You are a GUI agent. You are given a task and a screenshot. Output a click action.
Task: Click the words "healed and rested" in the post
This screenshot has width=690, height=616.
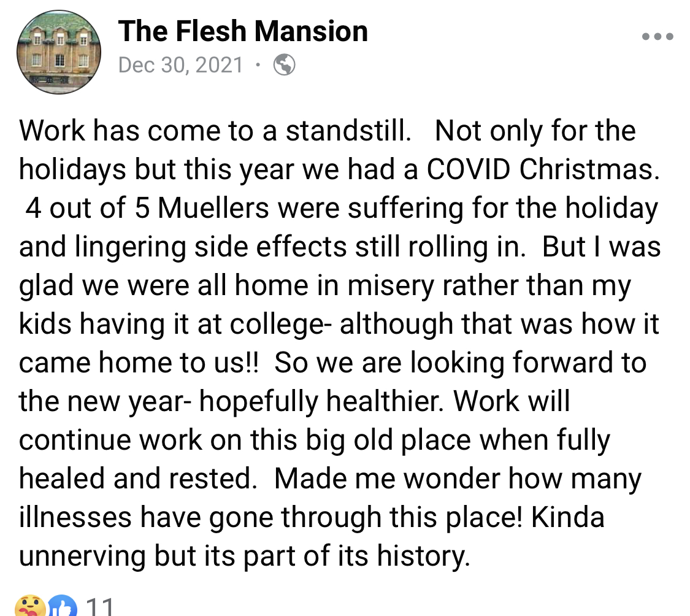click(138, 479)
